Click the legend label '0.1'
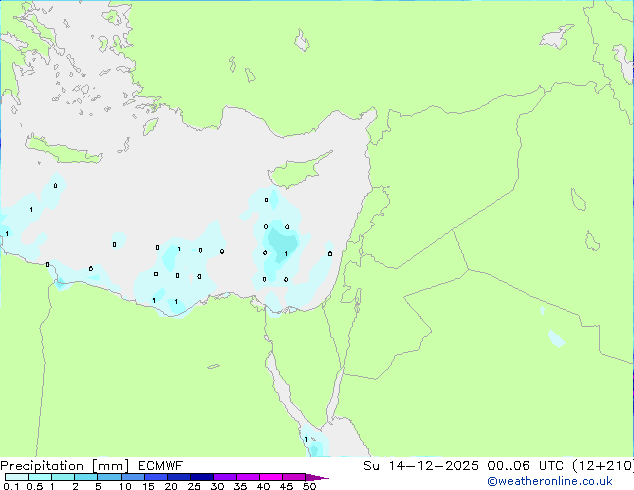The height and width of the screenshot is (490, 634). point(11,486)
